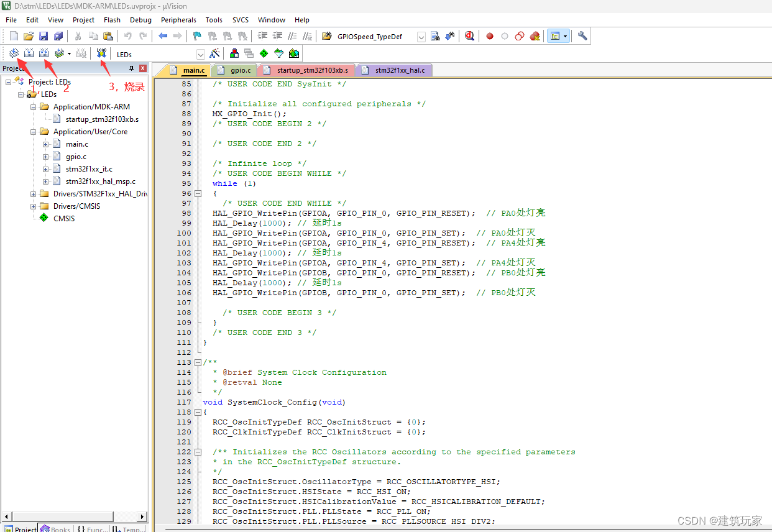Image resolution: width=772 pixels, height=532 pixels.
Task: Open the Peripherals menu
Action: pyautogui.click(x=178, y=19)
